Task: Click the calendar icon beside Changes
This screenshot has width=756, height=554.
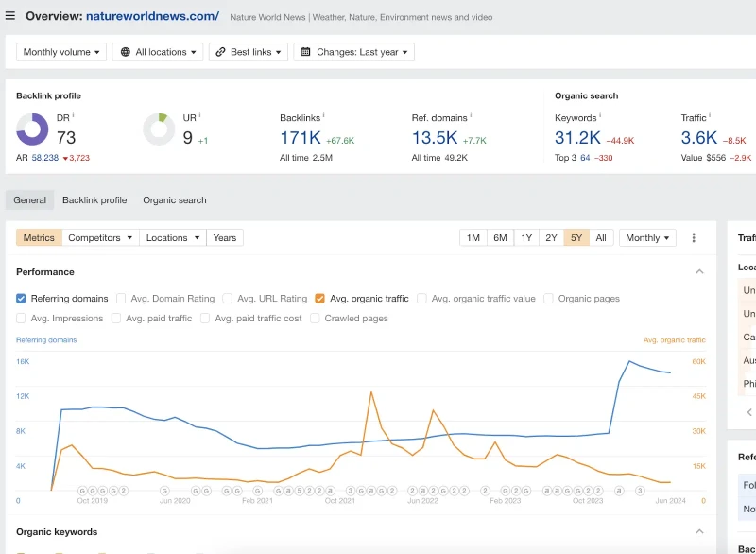Action: pos(305,52)
